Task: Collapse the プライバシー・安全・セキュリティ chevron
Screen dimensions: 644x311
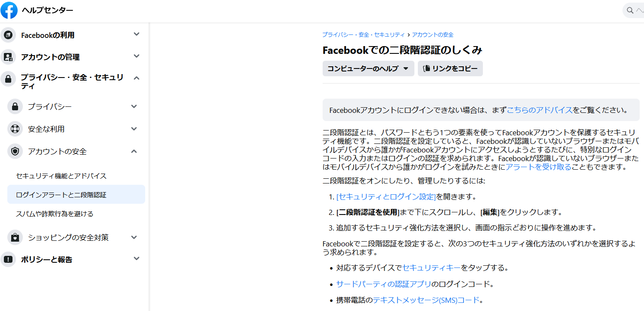Action: 137,78
